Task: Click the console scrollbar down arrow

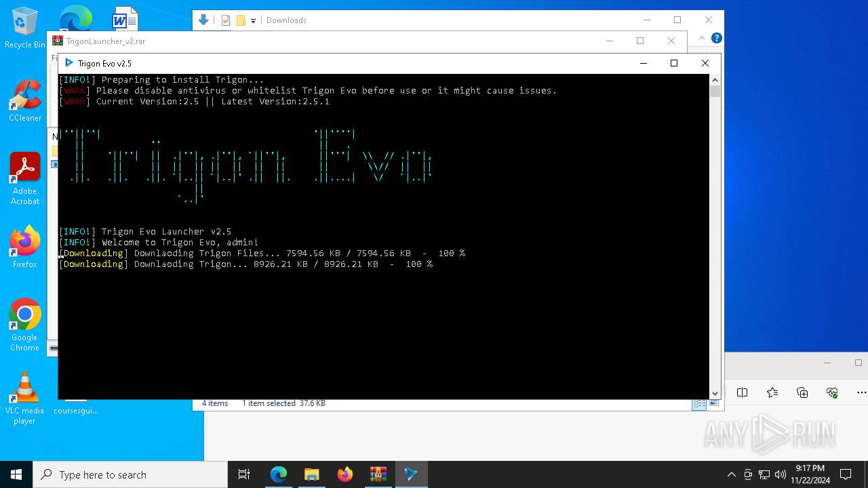Action: click(x=715, y=393)
